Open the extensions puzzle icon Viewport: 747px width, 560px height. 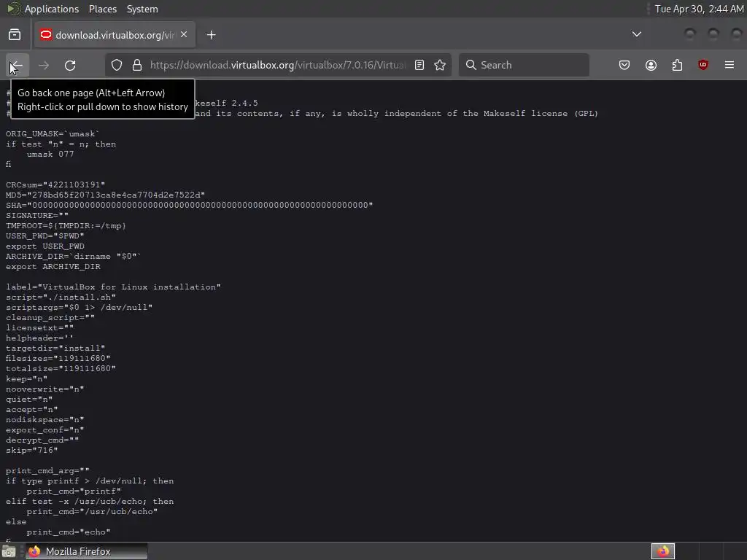click(x=677, y=65)
